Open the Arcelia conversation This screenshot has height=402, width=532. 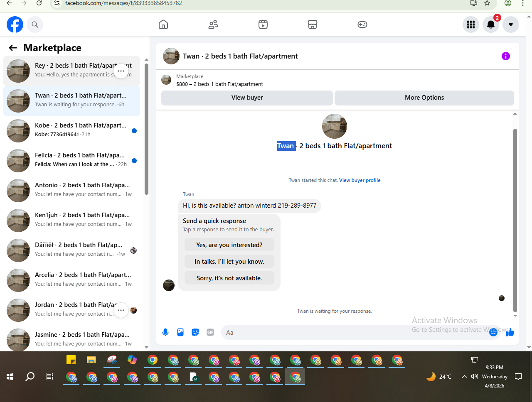tap(71, 280)
